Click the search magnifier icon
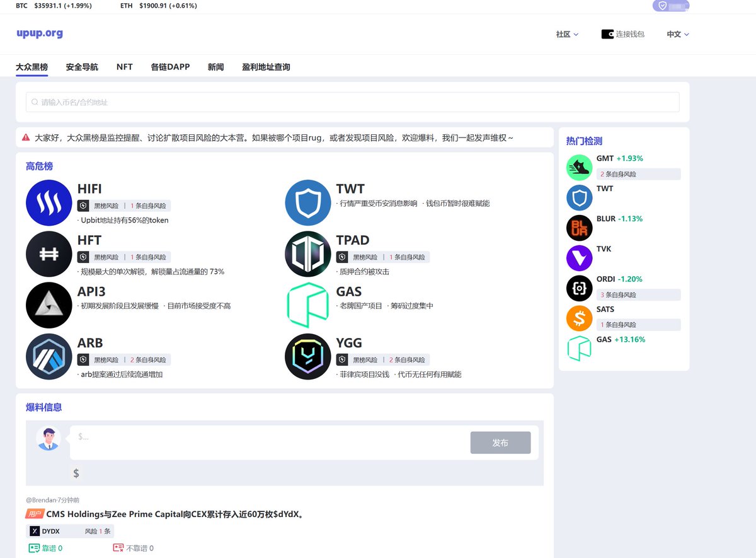756x558 pixels. click(x=35, y=102)
